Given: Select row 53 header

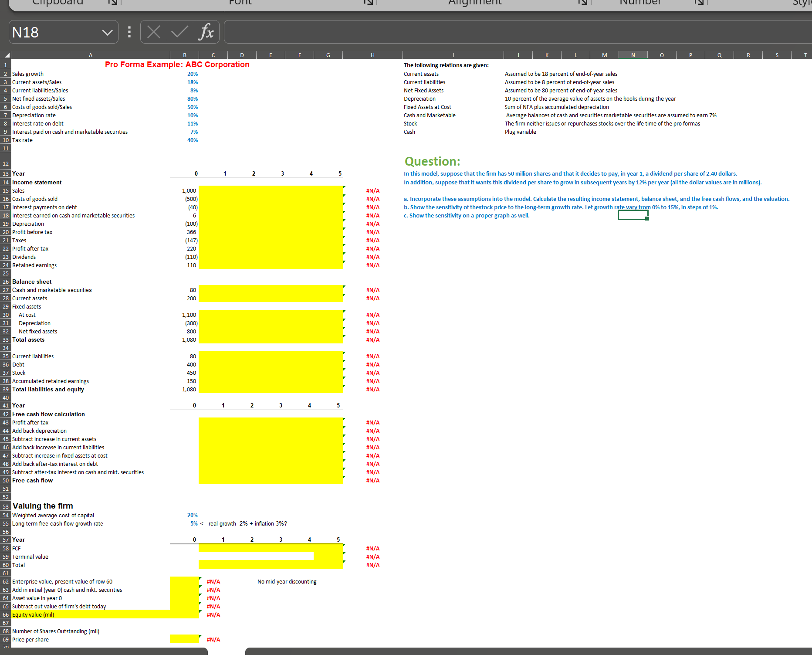Looking at the screenshot, I should point(6,506).
